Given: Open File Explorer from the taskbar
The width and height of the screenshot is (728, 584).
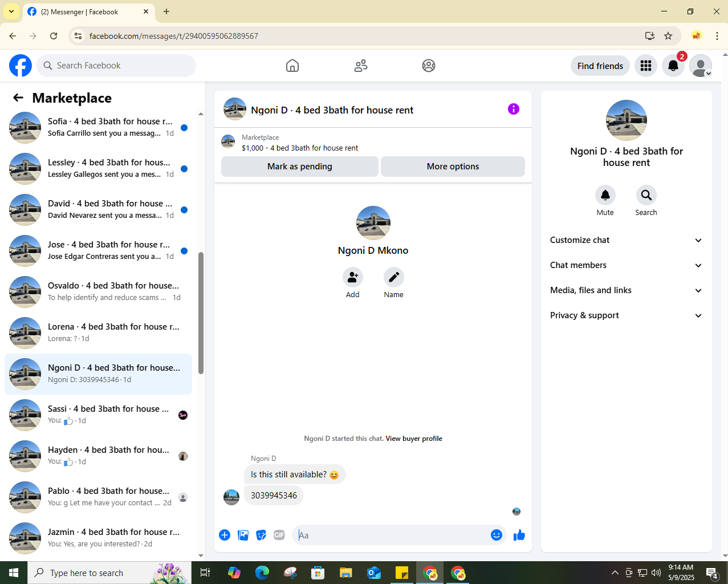Looking at the screenshot, I should [x=346, y=573].
